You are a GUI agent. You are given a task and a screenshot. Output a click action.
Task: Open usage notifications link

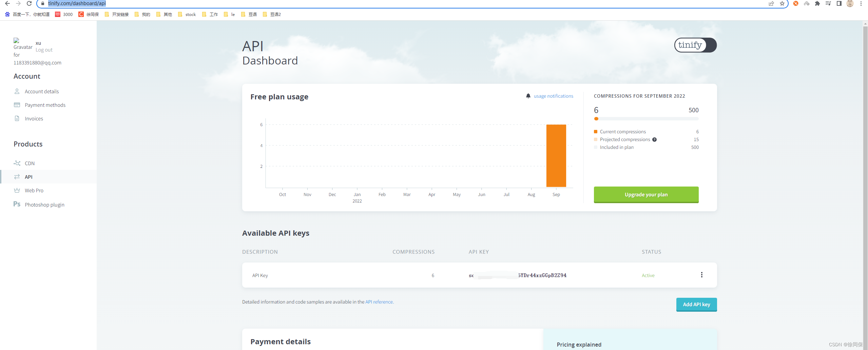[554, 96]
